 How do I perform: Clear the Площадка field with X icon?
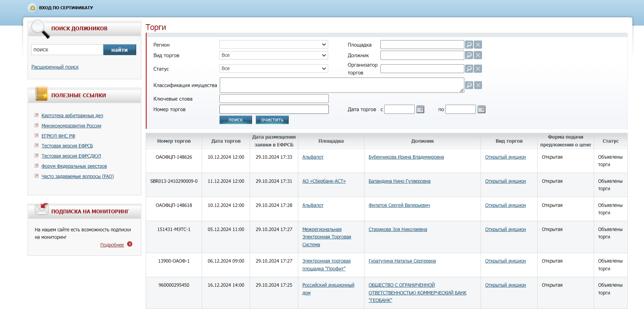coord(478,44)
